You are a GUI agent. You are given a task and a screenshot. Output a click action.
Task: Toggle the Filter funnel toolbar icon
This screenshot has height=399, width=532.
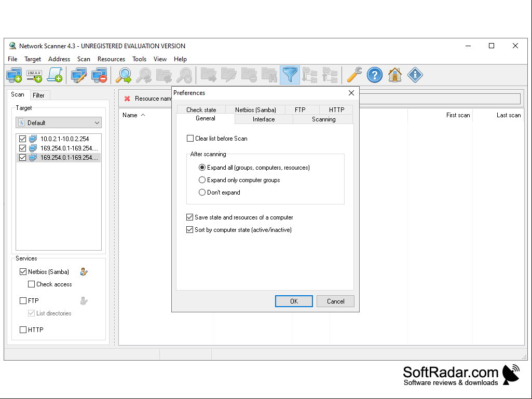click(290, 75)
